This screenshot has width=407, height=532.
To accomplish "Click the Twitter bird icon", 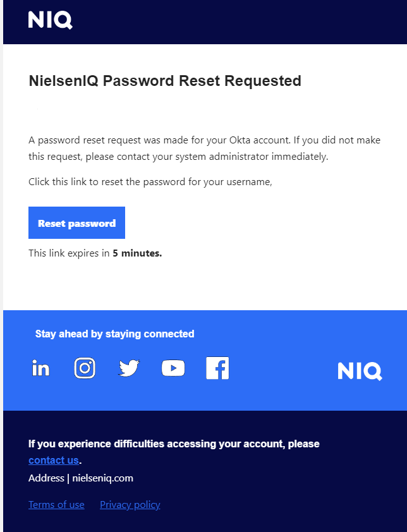I will point(128,368).
